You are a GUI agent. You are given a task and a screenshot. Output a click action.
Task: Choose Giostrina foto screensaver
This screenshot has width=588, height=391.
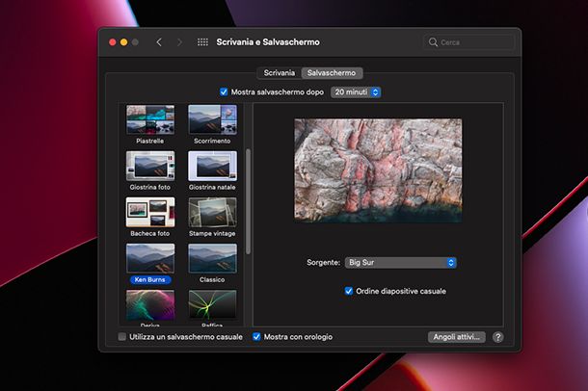tap(150, 166)
